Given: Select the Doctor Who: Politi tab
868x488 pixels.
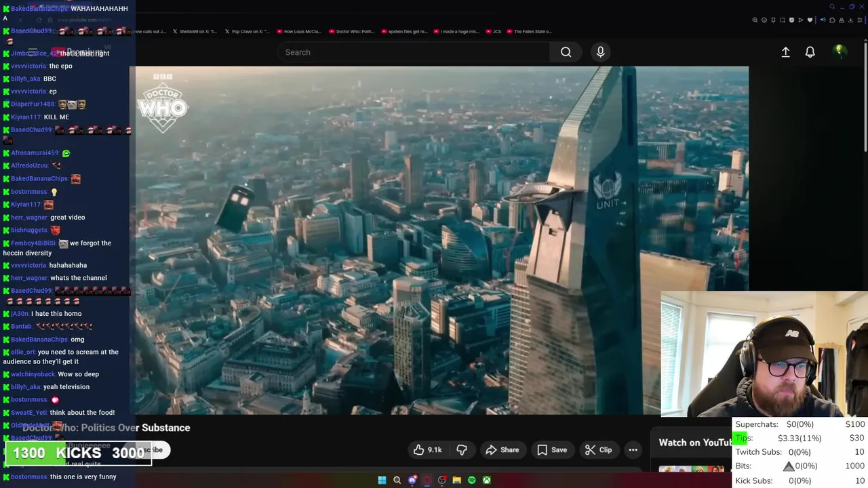Looking at the screenshot, I should (351, 31).
